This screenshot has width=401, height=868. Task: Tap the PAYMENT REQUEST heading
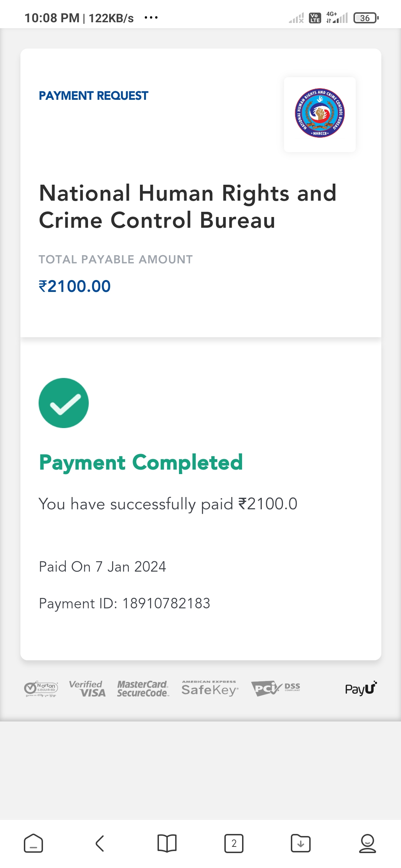pyautogui.click(x=93, y=96)
